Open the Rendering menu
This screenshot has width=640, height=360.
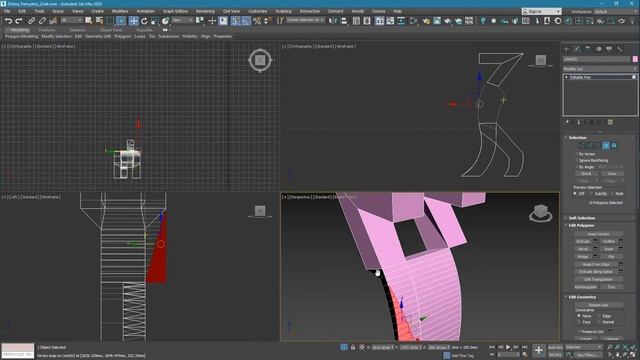pyautogui.click(x=205, y=11)
